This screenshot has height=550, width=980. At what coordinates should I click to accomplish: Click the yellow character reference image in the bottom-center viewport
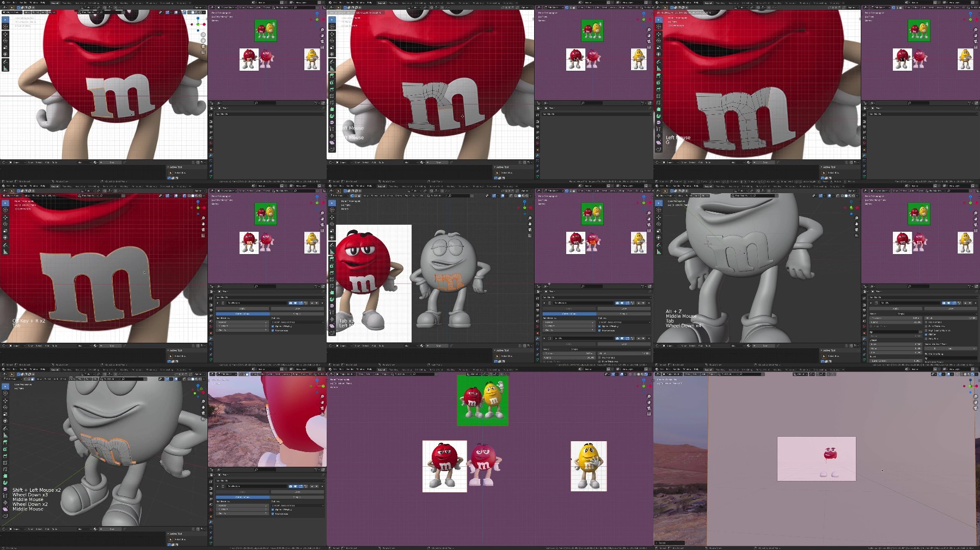(x=589, y=466)
